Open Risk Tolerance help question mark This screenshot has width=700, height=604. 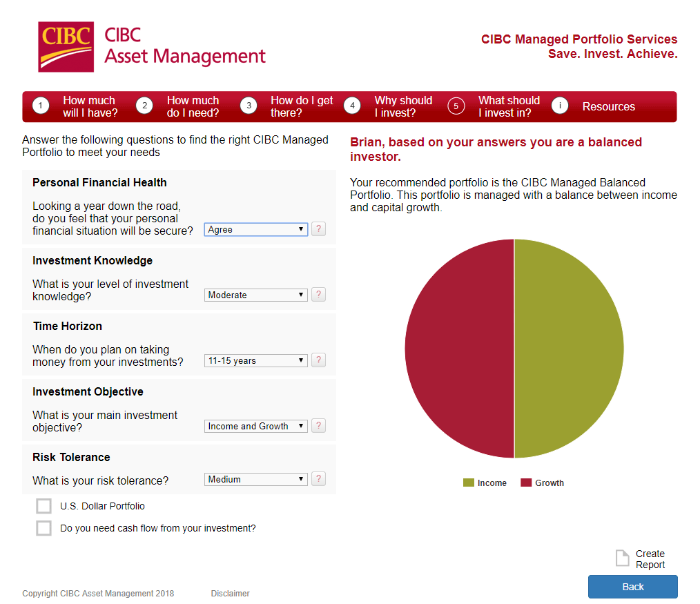pos(318,479)
